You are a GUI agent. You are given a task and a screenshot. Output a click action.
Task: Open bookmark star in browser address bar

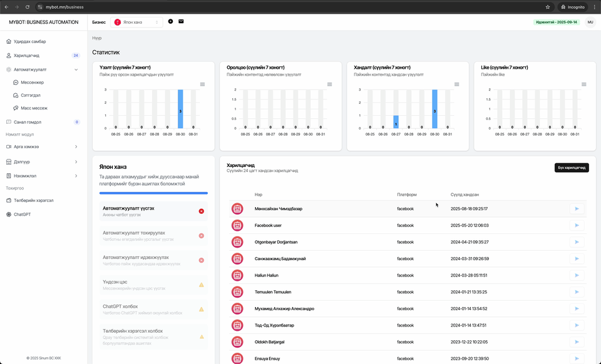click(548, 7)
